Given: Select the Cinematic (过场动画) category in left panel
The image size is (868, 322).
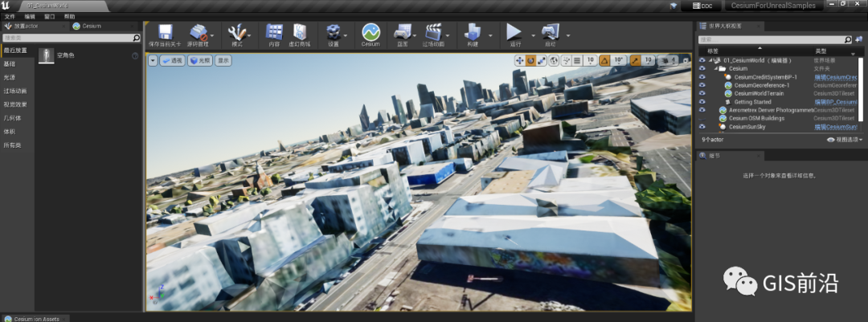Looking at the screenshot, I should [x=17, y=91].
